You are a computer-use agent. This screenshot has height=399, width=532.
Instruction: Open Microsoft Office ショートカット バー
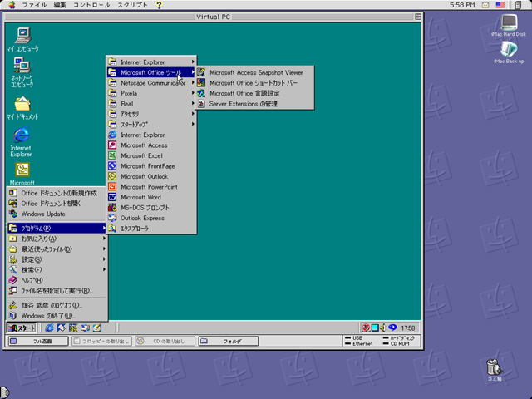[255, 83]
